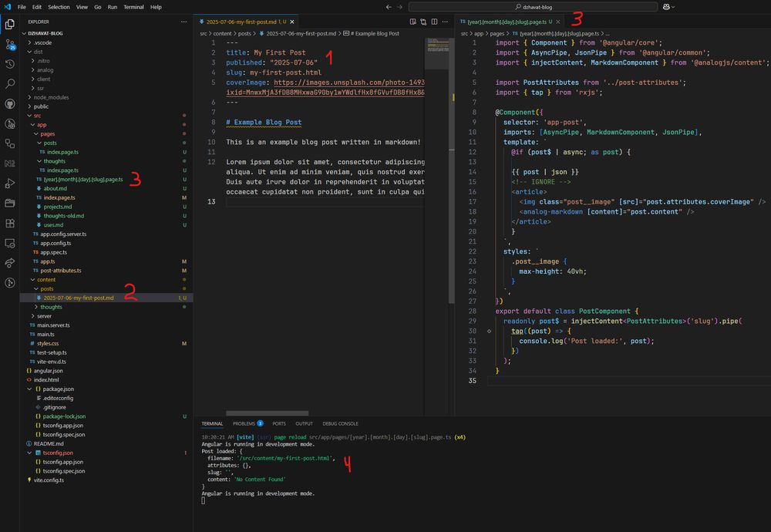Click '# Example Blog Post' breadcrumb symbol
The height and width of the screenshot is (532, 771).
click(375, 33)
